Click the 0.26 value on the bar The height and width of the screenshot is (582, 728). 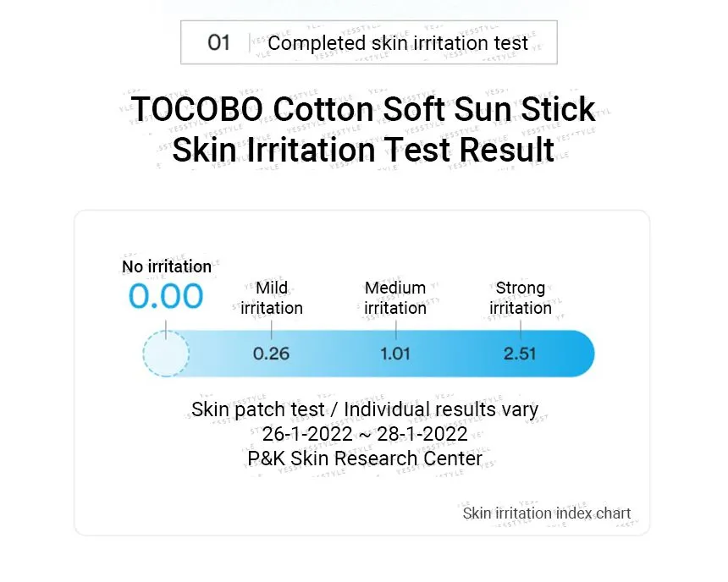tap(272, 354)
